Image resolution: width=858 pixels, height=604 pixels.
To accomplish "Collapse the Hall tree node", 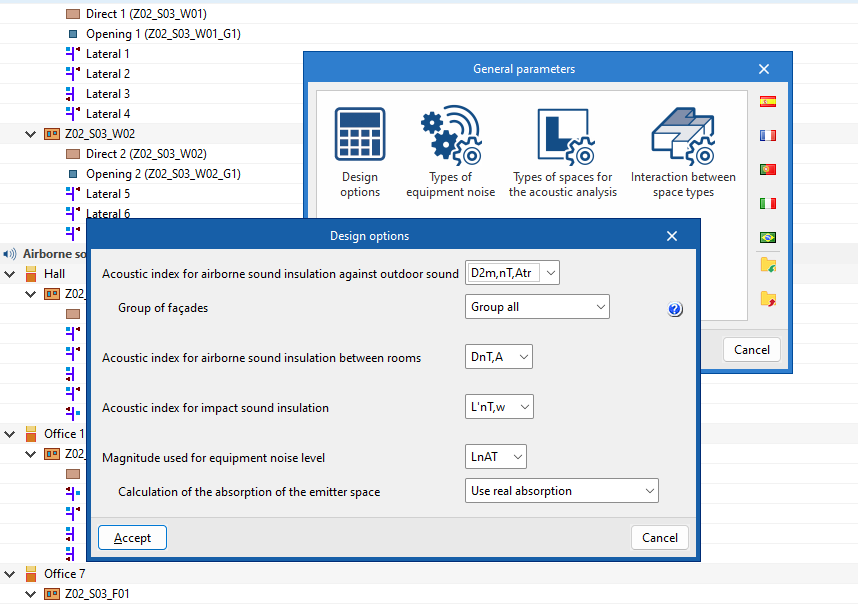I will click(x=9, y=273).
